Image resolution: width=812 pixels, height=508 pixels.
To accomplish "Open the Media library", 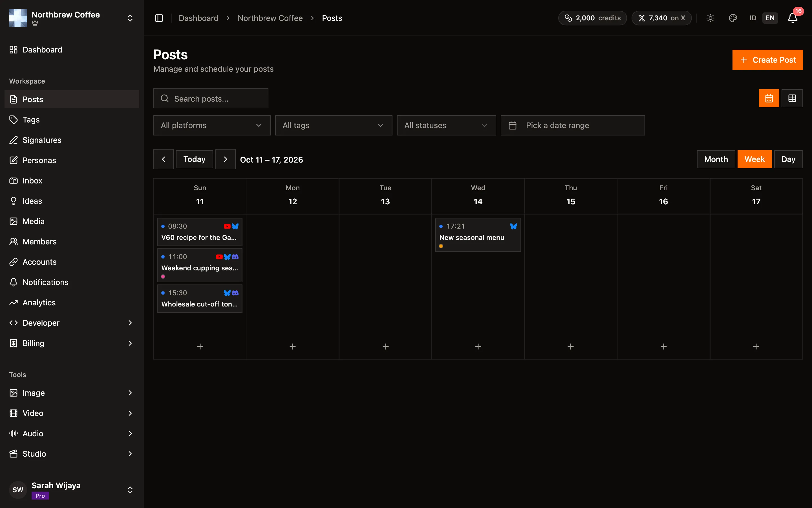I will click(72, 222).
